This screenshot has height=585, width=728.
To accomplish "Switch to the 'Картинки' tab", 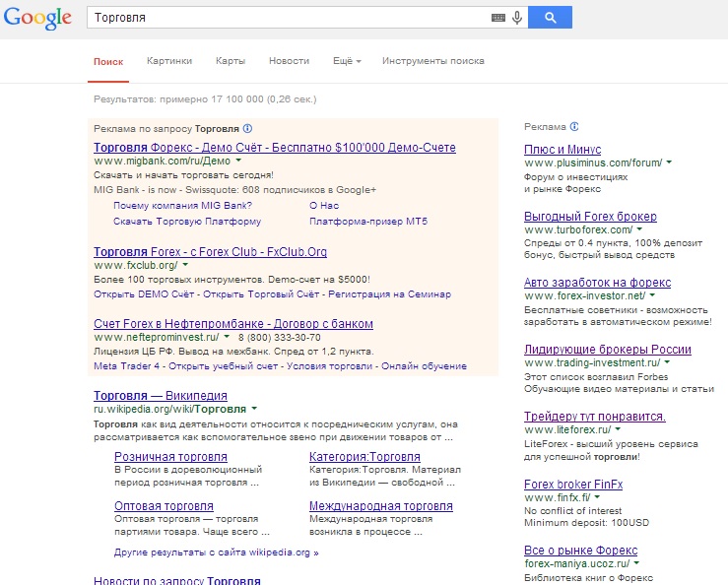I will [169, 61].
